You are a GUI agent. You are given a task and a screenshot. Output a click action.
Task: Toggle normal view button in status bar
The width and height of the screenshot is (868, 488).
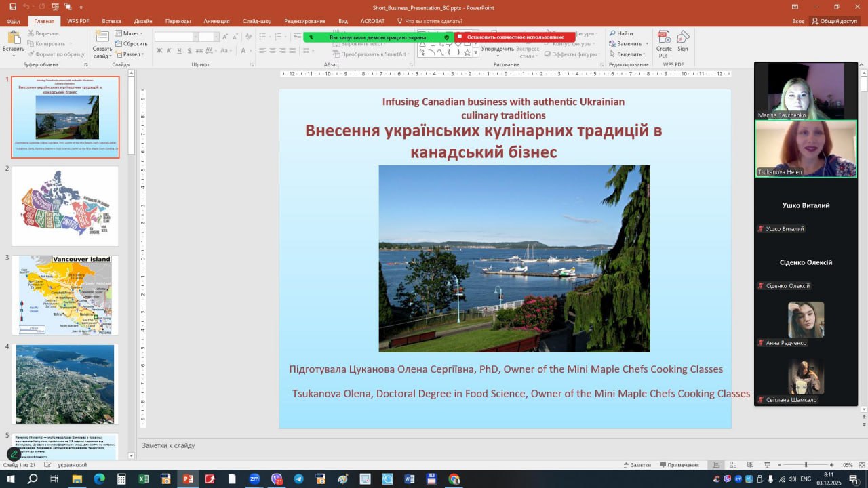pos(716,465)
